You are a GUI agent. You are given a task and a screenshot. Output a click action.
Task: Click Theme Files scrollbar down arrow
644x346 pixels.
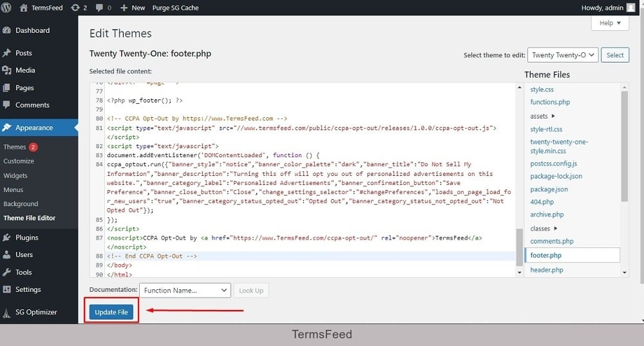(x=624, y=273)
